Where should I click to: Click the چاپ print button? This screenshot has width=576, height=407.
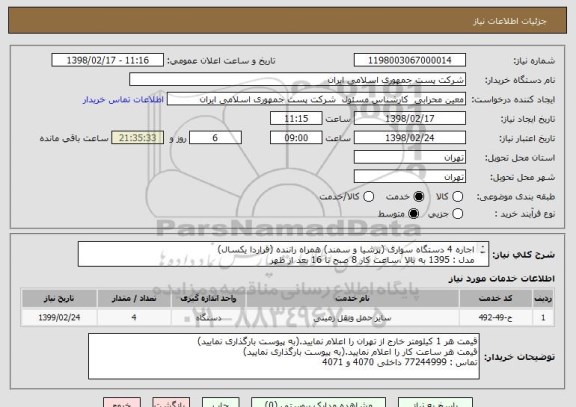220,402
